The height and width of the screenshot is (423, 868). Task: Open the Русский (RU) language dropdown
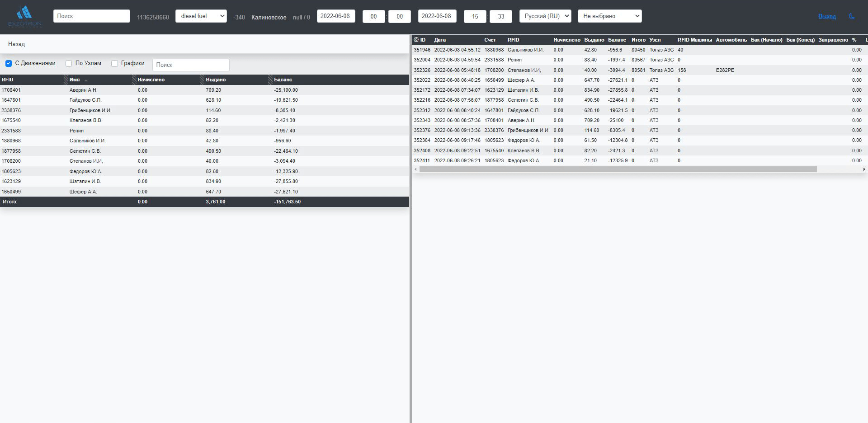545,16
